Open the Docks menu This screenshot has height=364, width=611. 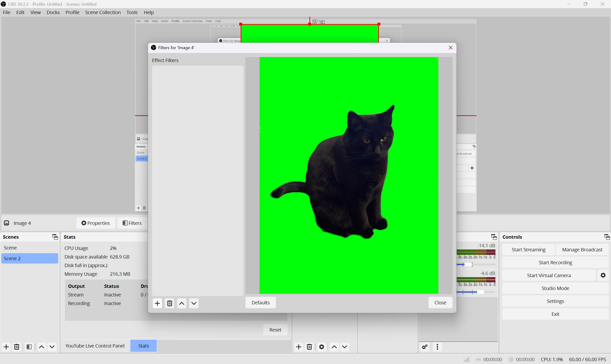click(x=53, y=12)
